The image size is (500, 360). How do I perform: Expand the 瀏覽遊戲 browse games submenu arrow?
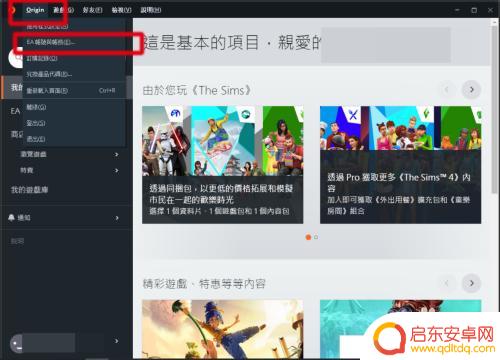coord(116,154)
